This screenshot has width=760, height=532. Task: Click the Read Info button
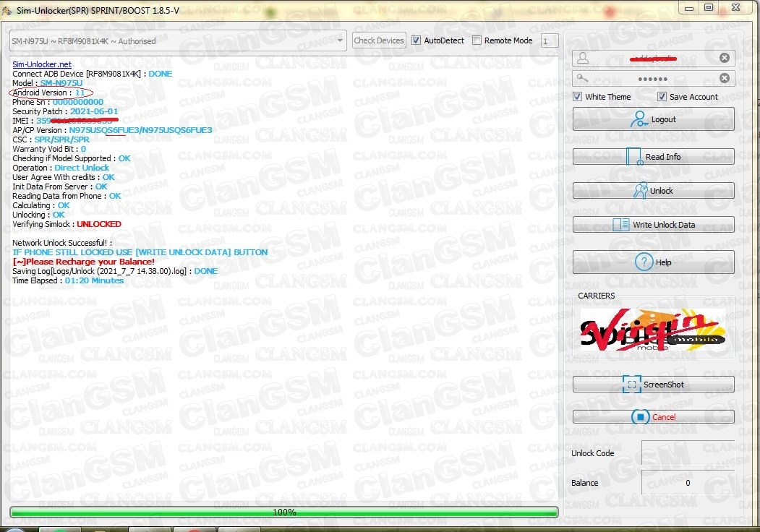click(x=654, y=157)
